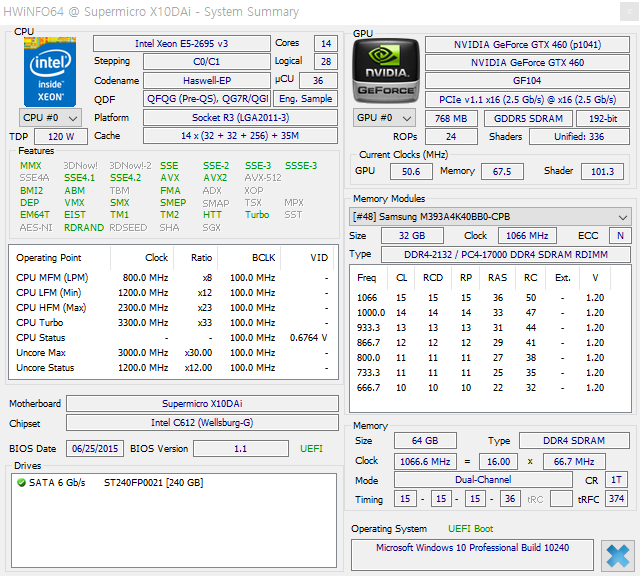Viewport: 640px width, 576px height.
Task: Click the 66.7 MHz base clock field
Action: pyautogui.click(x=574, y=462)
